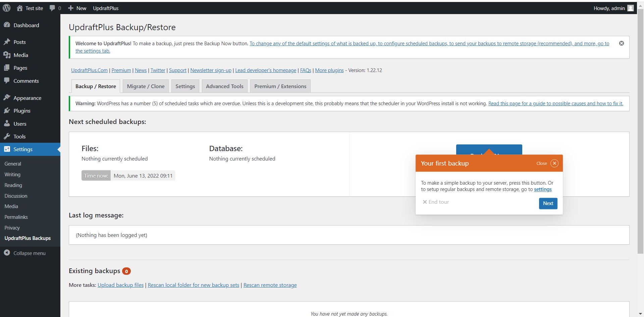Screen dimensions: 644x317
Task: Click the Test site home icon
Action: (x=20, y=8)
